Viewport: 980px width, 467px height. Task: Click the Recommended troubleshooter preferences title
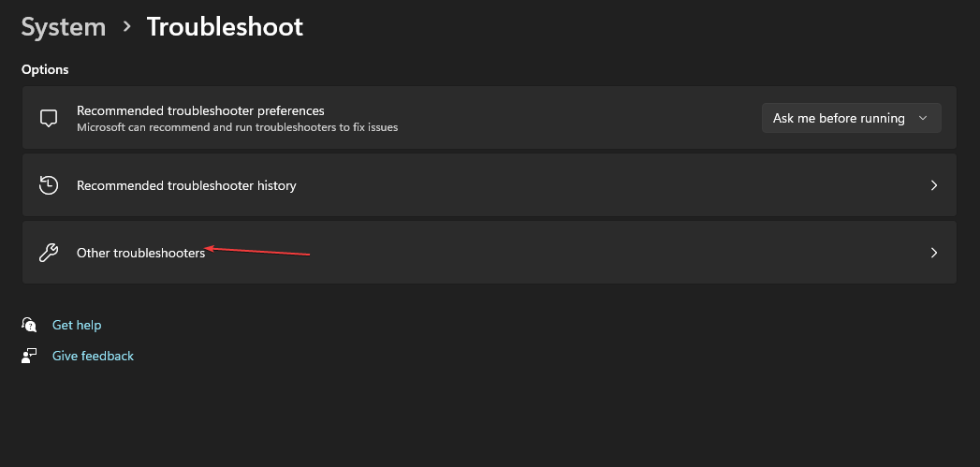pyautogui.click(x=200, y=110)
